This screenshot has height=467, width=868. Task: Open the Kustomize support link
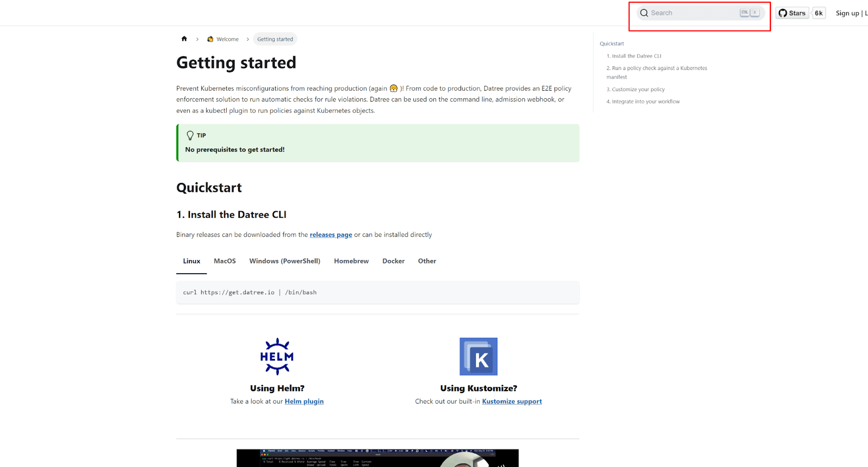[512, 401]
